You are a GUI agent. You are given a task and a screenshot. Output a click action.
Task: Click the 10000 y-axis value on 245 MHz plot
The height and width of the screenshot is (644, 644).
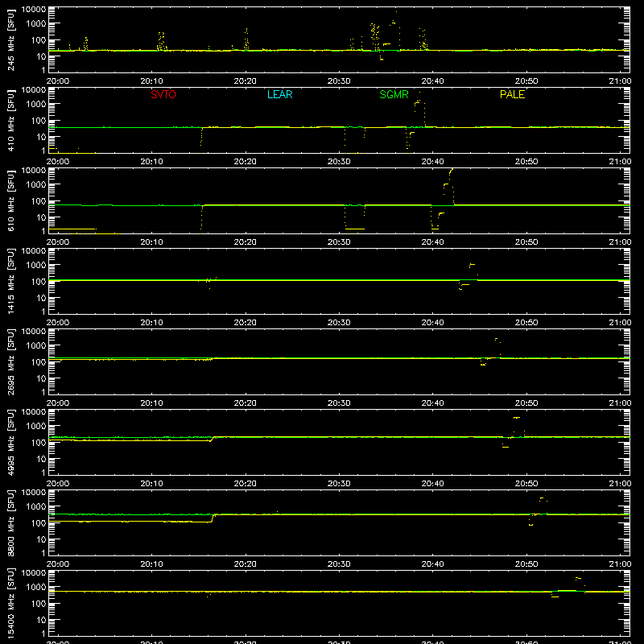coord(34,10)
